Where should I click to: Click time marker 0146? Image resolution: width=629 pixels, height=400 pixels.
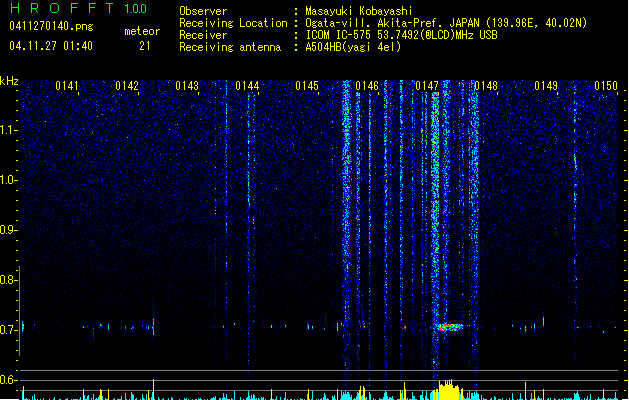pyautogui.click(x=367, y=86)
